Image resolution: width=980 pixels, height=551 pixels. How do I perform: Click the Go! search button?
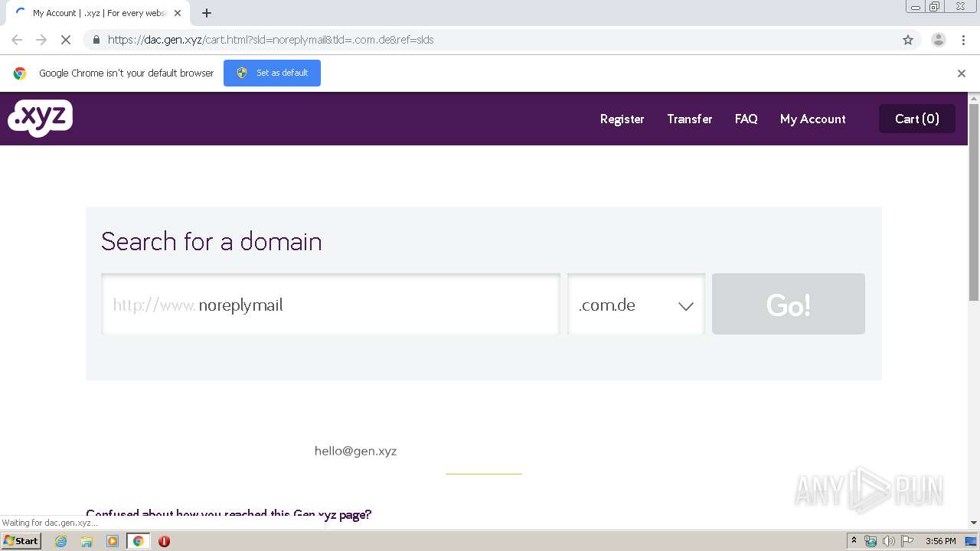tap(789, 304)
